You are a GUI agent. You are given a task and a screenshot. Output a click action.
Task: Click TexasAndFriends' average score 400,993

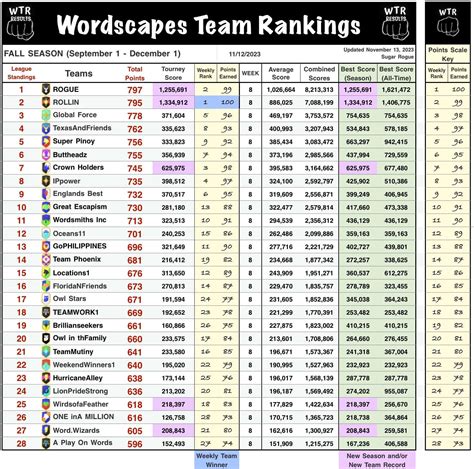coord(281,129)
